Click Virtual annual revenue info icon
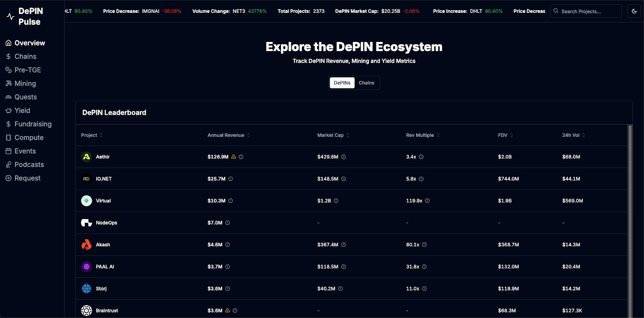The image size is (644, 318). (231, 201)
